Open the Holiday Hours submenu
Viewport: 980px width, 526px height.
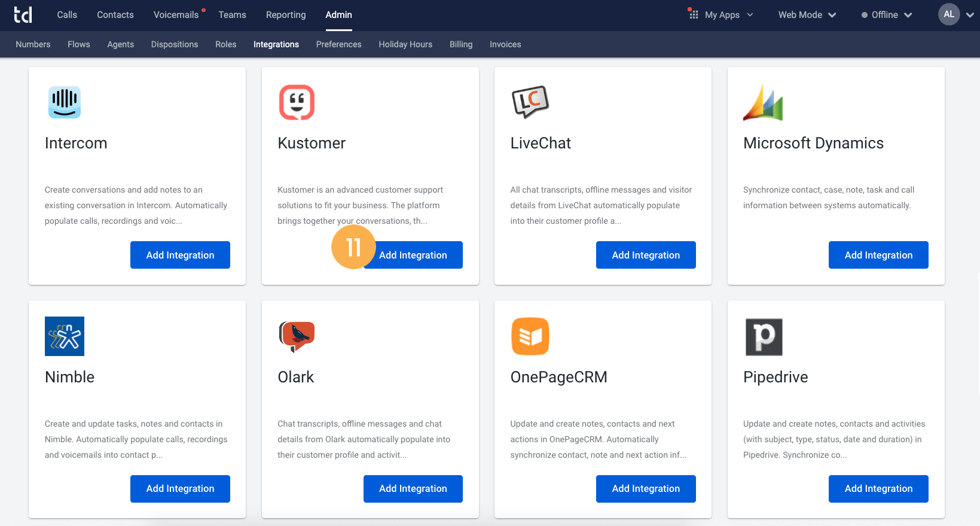coord(405,44)
